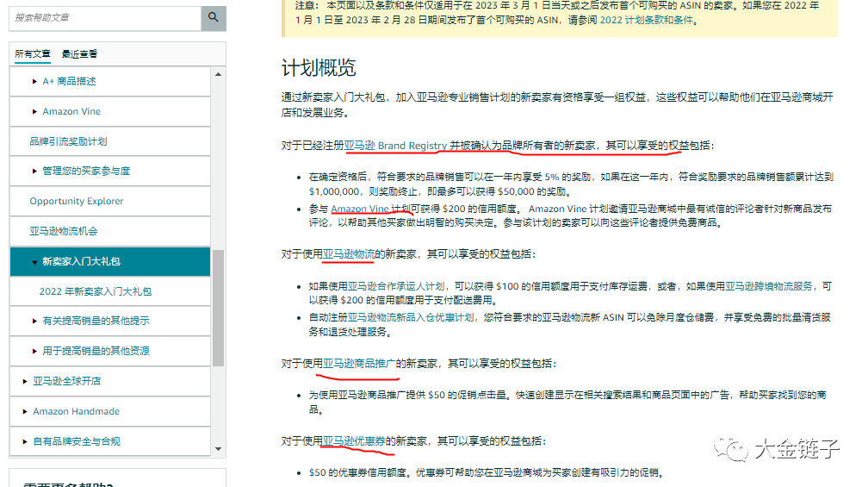Open the 2022 计划条款和条件 link
Screen dimensions: 868x487
(x=646, y=20)
